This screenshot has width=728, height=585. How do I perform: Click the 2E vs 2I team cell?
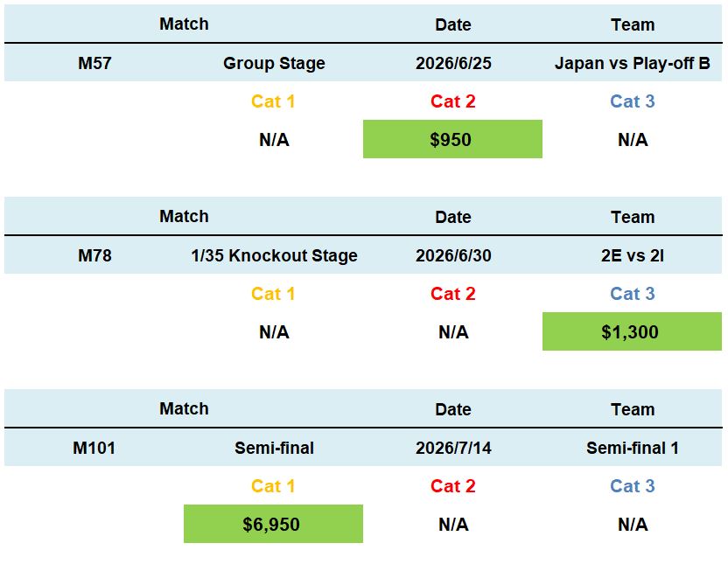[x=632, y=255]
